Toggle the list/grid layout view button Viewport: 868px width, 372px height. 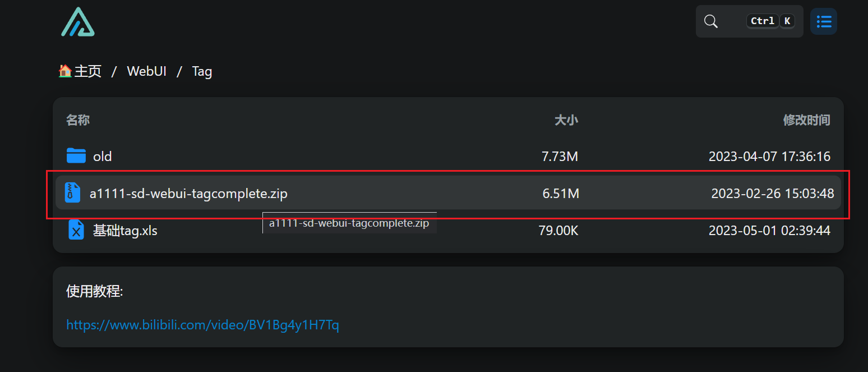[x=824, y=21]
